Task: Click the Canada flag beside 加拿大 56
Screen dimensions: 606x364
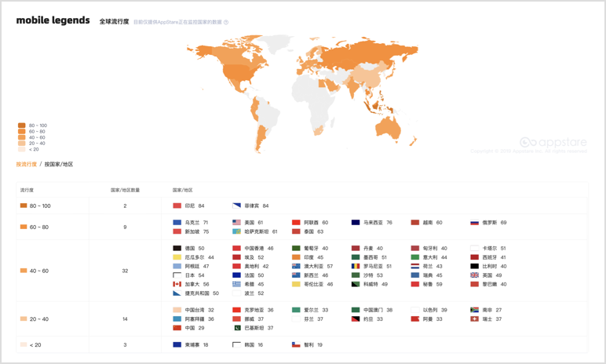Action: point(177,284)
